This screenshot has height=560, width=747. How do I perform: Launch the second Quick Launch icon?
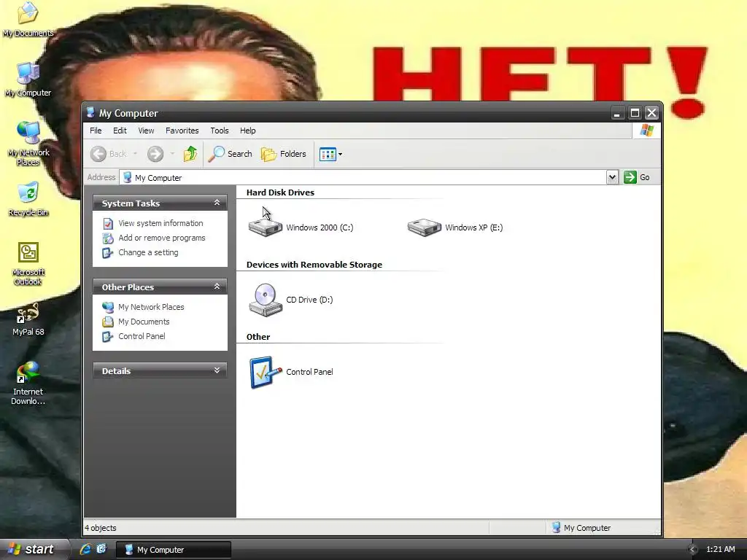coord(101,549)
